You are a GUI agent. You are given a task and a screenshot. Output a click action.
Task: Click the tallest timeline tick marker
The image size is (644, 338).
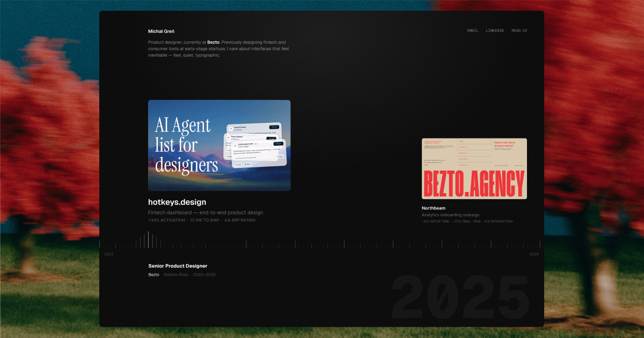[x=148, y=239]
